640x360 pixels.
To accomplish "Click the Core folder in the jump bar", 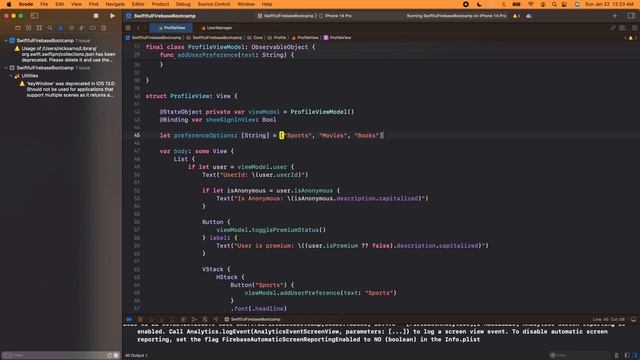I will coord(255,38).
